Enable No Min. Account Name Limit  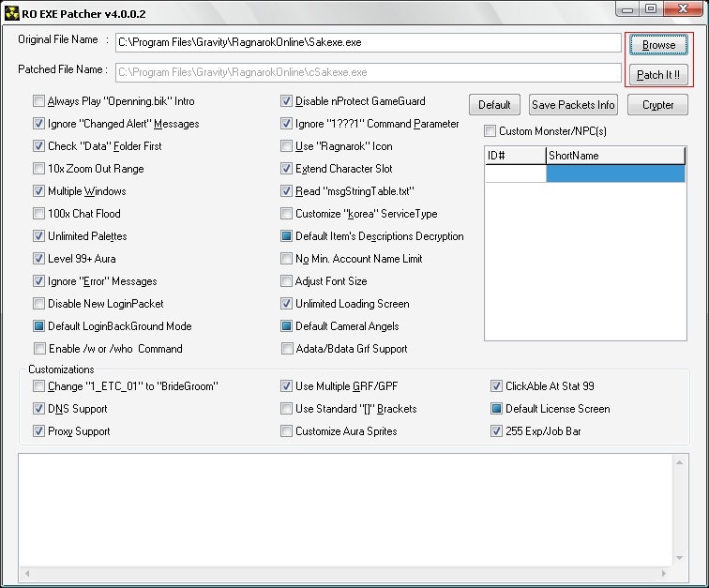[286, 259]
